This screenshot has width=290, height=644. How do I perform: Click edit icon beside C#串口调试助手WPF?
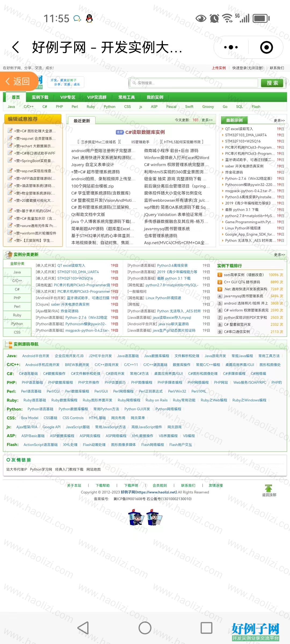(10, 153)
